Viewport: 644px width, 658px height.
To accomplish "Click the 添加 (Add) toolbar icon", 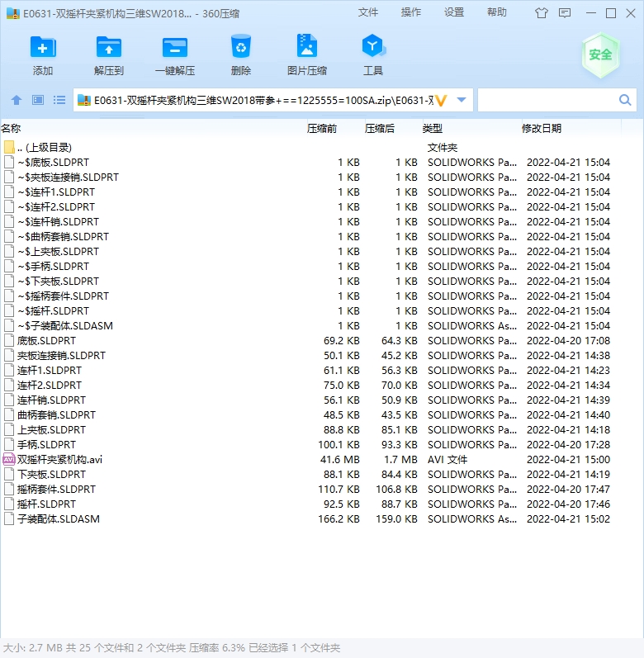I will click(x=43, y=47).
